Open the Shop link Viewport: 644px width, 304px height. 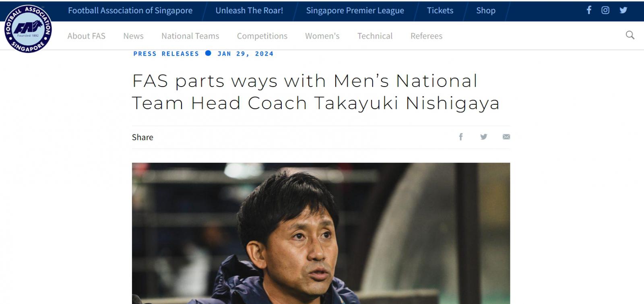pyautogui.click(x=486, y=10)
